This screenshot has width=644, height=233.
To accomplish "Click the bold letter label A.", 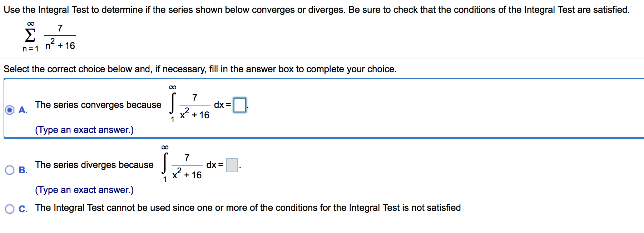I will coord(23,110).
